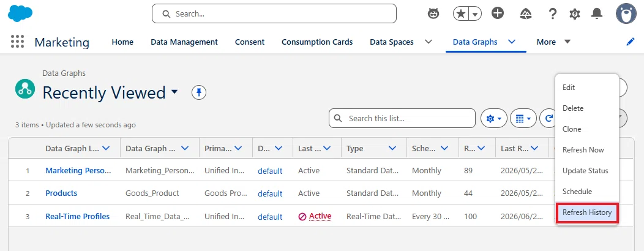644x251 pixels.
Task: Pin the Recently Viewed list view
Action: coord(199,92)
